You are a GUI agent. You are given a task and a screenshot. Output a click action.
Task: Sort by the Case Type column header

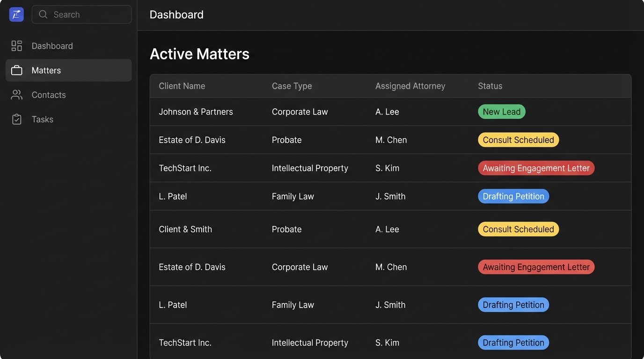tap(292, 86)
